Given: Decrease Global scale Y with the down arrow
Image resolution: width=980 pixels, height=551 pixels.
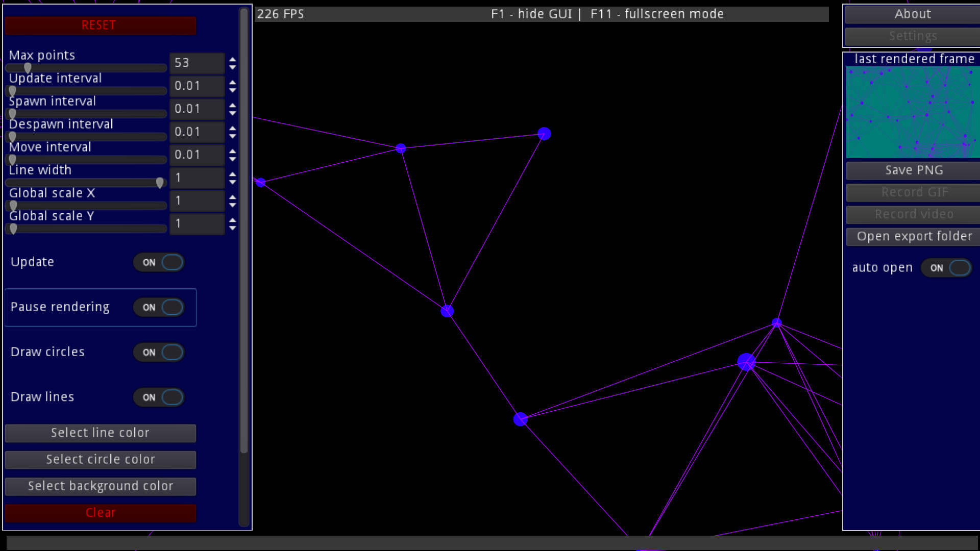Looking at the screenshot, I should point(233,228).
